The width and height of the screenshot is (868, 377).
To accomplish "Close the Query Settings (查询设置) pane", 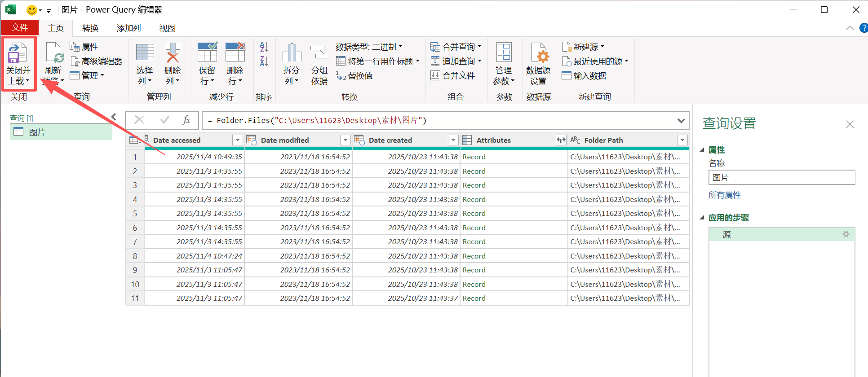I will (850, 124).
